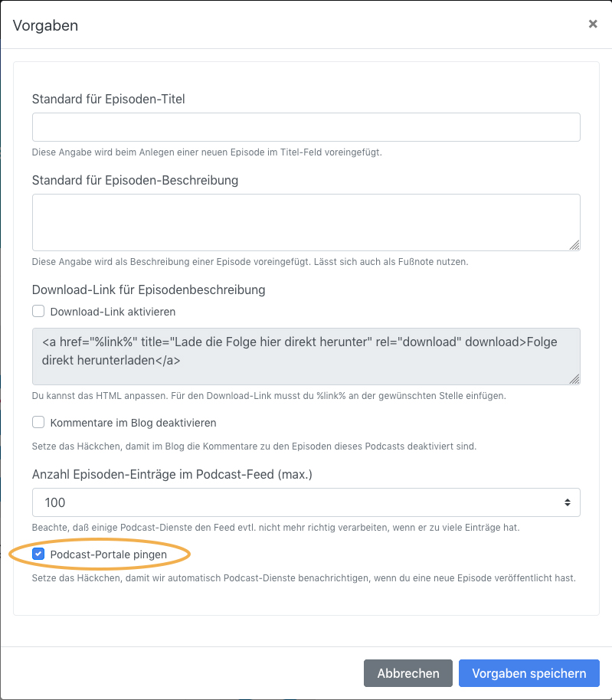Click the Kommentare im Blog deaktivieren label text
Image resolution: width=612 pixels, height=700 pixels.
(x=133, y=423)
